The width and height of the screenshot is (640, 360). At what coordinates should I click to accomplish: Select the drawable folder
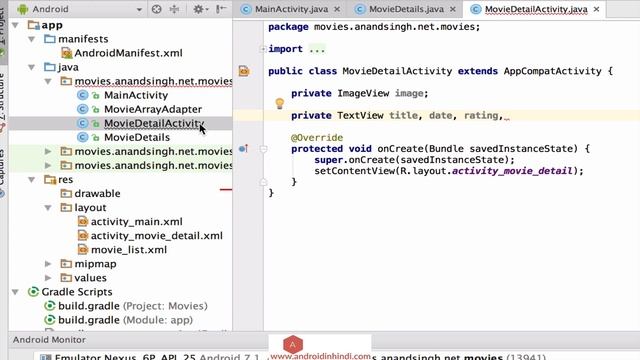point(97,193)
